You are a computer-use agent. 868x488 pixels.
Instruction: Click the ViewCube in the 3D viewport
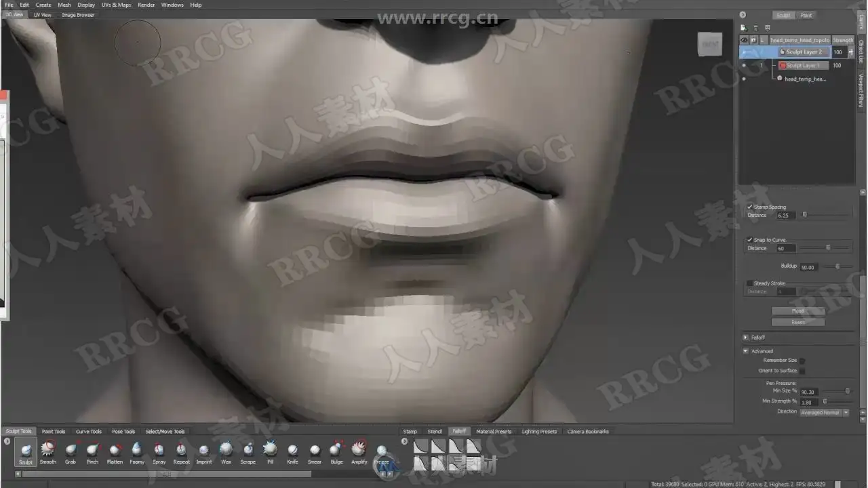[x=710, y=44]
